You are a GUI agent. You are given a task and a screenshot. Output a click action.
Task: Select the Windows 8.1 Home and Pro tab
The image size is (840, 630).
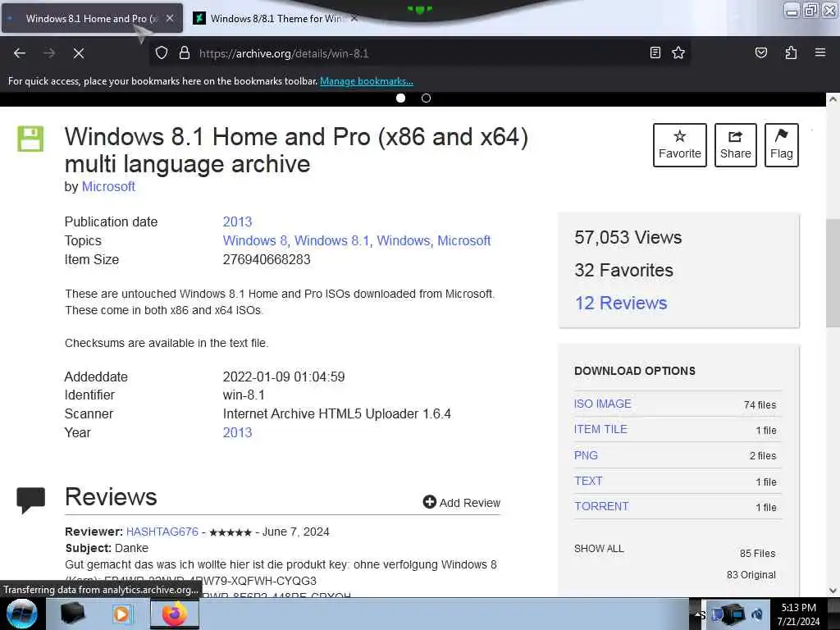(x=92, y=18)
